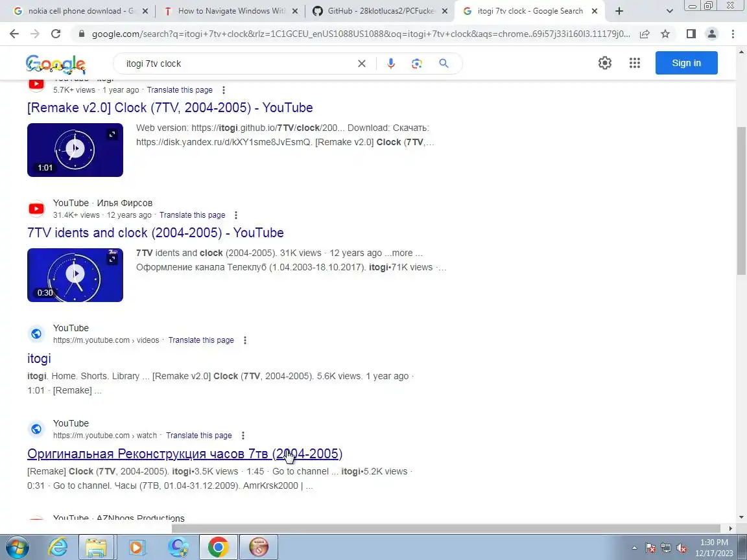Viewport: 747px width, 560px height.
Task: Open more options for Remake v2.0 result
Action: [x=224, y=90]
